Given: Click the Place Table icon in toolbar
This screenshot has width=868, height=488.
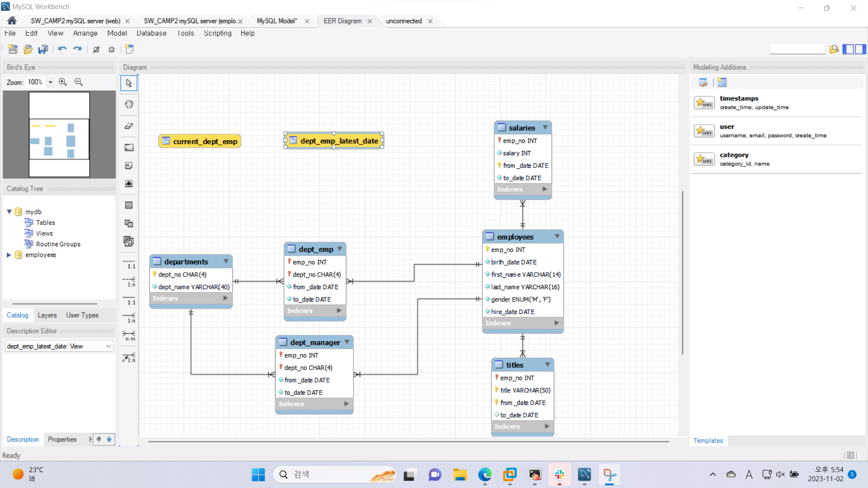Looking at the screenshot, I should pos(129,205).
